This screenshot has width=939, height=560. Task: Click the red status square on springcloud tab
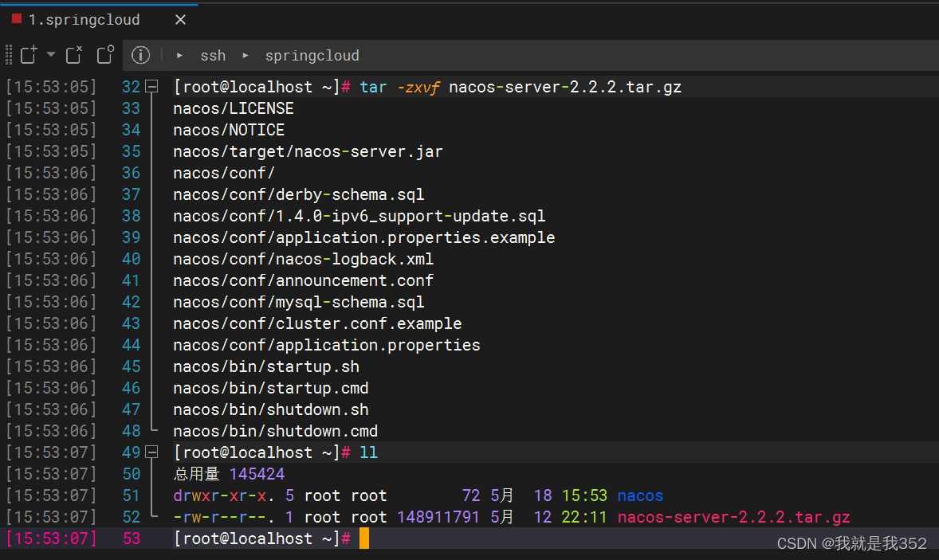pos(17,18)
